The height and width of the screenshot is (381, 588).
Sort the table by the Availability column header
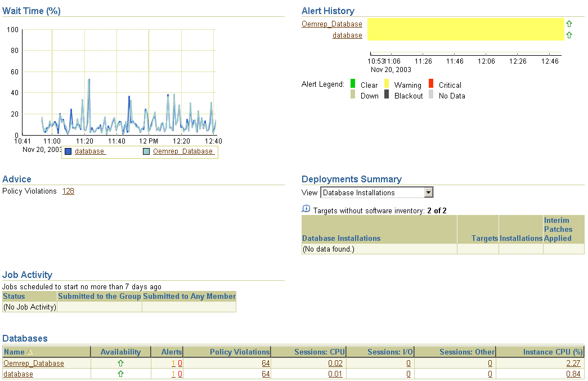pyautogui.click(x=120, y=352)
